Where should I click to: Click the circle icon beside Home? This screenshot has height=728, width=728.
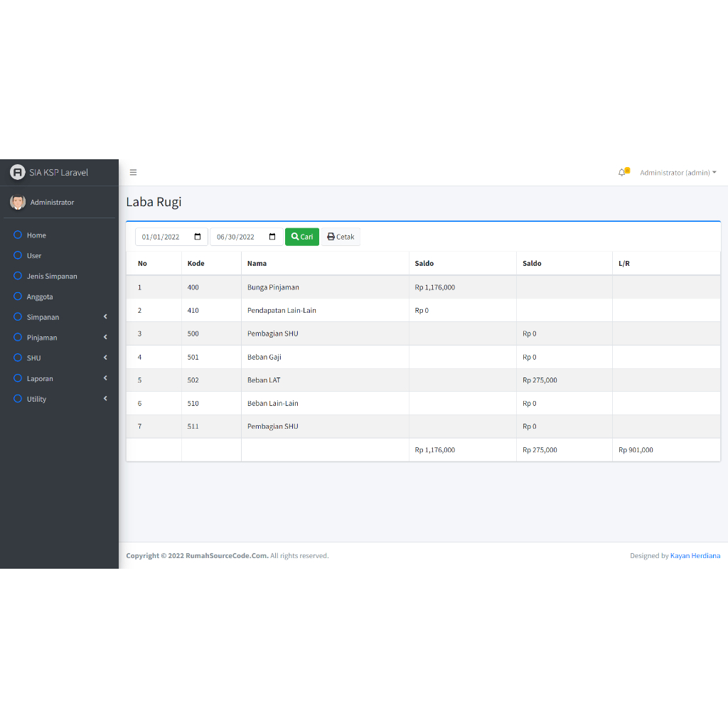[18, 235]
